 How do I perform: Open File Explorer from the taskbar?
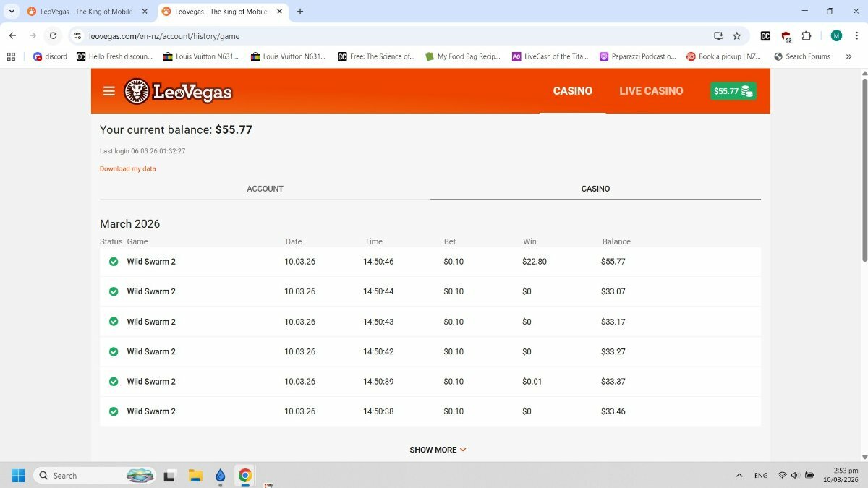195,475
